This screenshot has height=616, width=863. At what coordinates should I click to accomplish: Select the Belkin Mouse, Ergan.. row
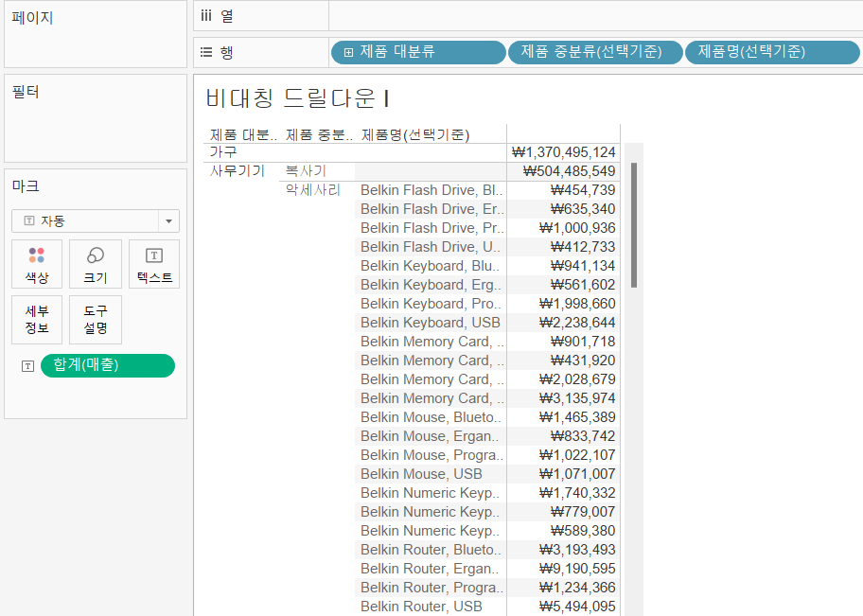tap(431, 436)
